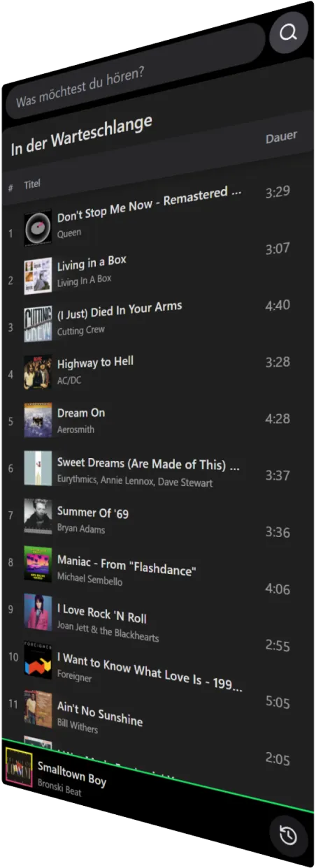Open artist Bill Withers link
Viewport: 316px width, 868px height.
78,726
